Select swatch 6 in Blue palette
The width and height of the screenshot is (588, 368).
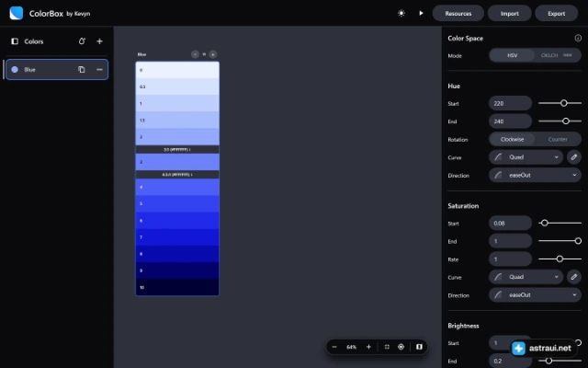(x=177, y=221)
